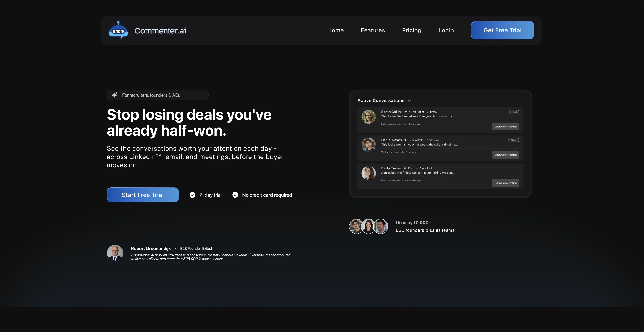The image size is (644, 332).
Task: Click the woman avatar in the Used by group
Action: pos(368,226)
